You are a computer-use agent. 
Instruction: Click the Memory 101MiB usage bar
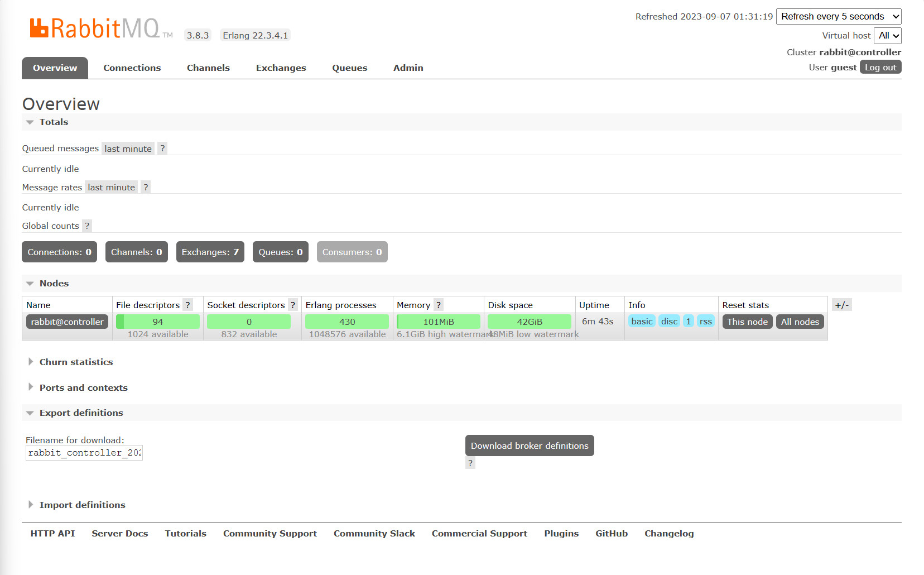439,322
